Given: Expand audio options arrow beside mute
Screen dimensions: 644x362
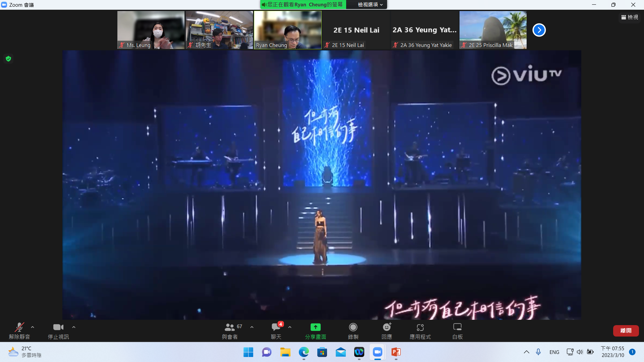Looking at the screenshot, I should point(33,327).
